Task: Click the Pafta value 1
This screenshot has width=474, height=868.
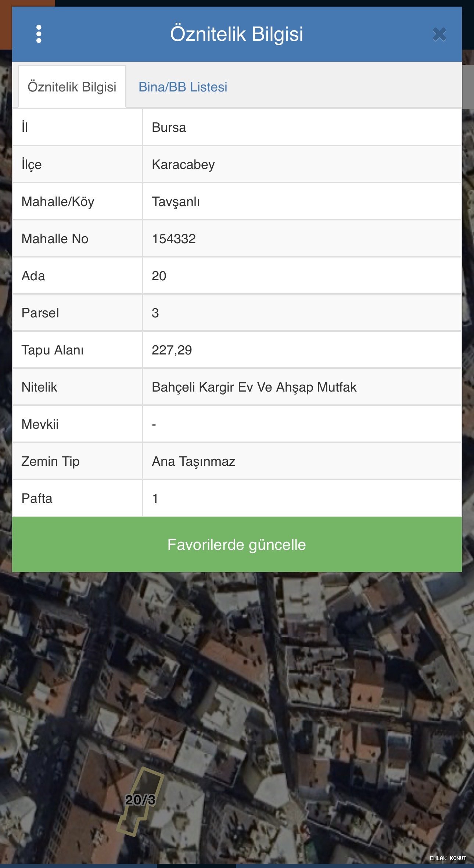Action: point(155,498)
